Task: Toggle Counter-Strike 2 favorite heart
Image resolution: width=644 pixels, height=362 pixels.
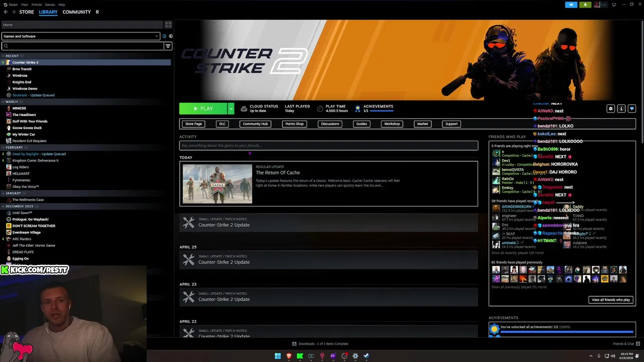Action: click(x=632, y=109)
